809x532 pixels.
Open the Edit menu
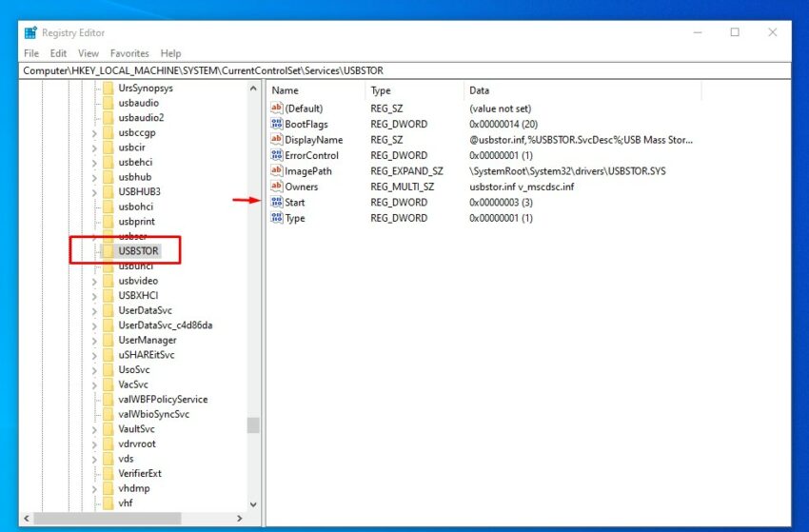(x=58, y=53)
